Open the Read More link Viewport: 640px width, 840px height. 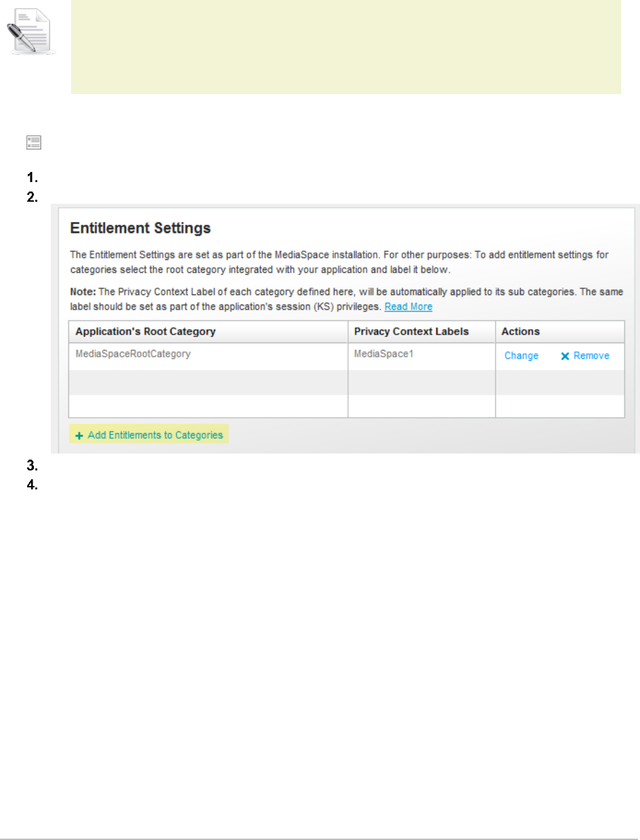408,307
